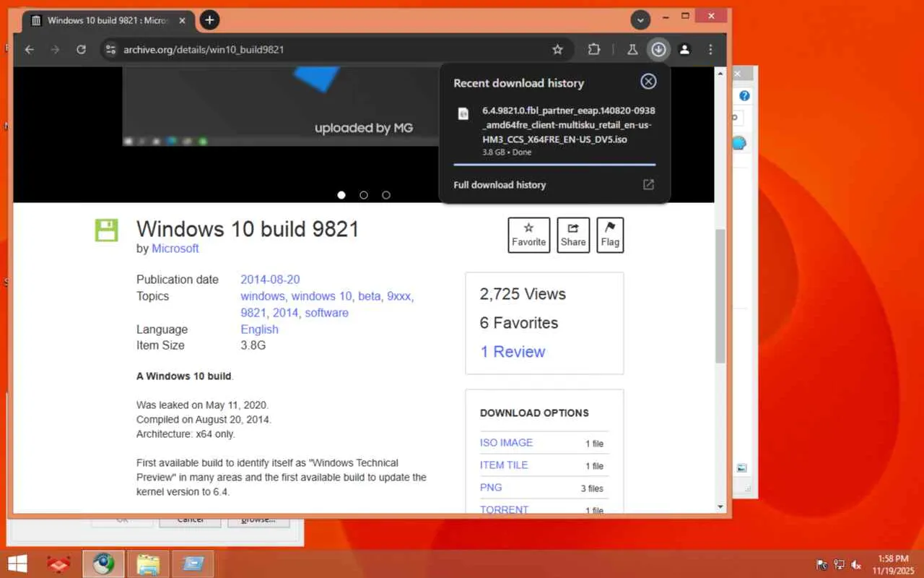
Task: Open site information icon in address bar
Action: click(x=110, y=50)
